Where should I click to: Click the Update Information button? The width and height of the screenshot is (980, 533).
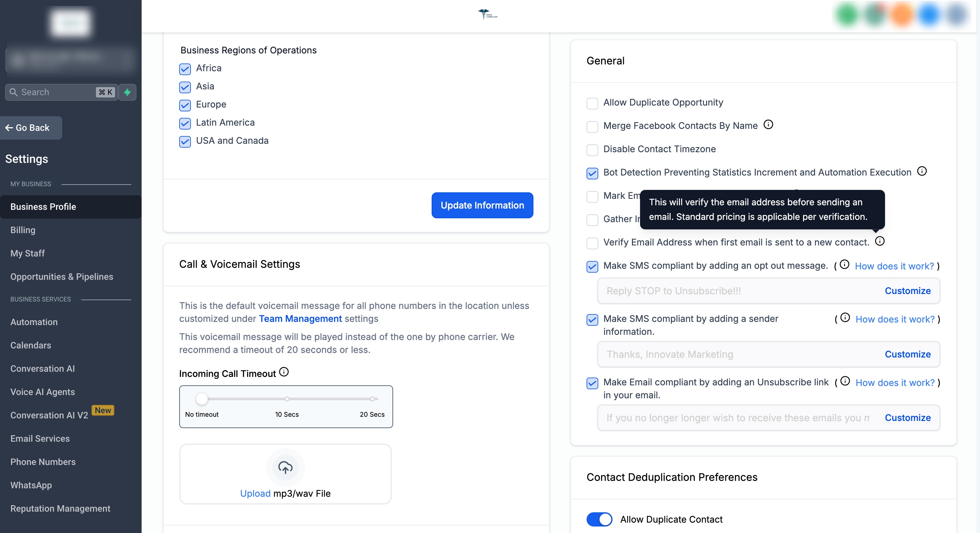[482, 205]
